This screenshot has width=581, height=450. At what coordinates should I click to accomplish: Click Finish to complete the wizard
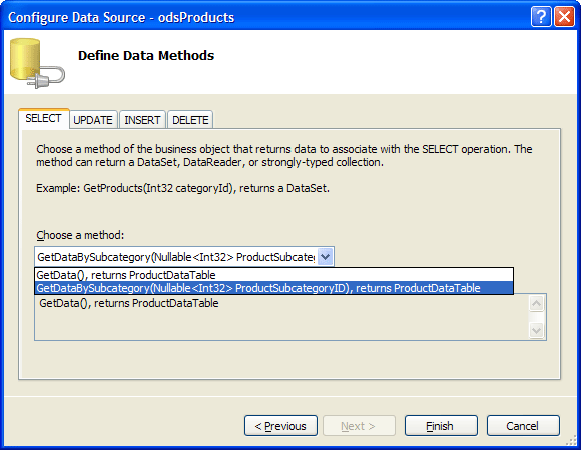click(x=441, y=426)
